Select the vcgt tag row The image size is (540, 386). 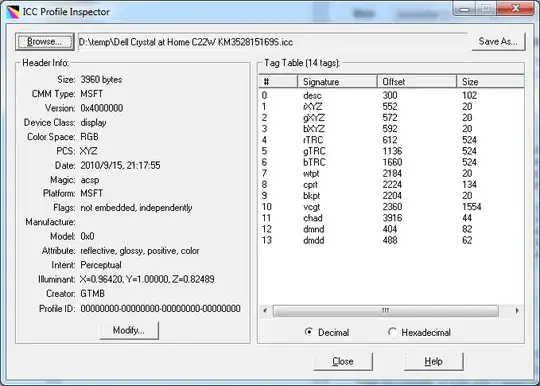coord(391,207)
